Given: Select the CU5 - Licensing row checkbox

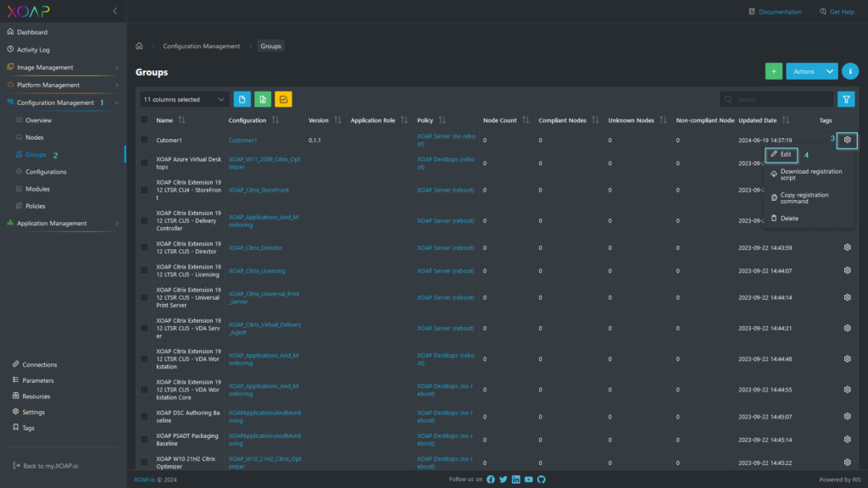Looking at the screenshot, I should [144, 270].
